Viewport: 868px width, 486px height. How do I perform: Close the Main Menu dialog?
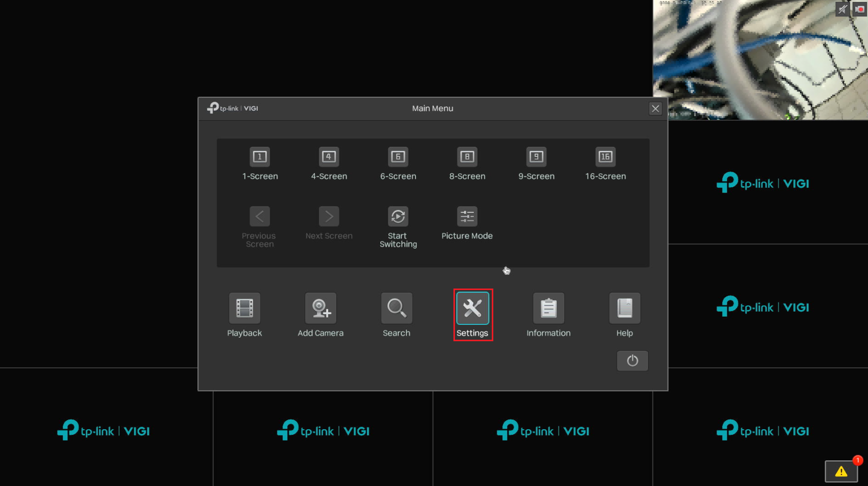click(x=655, y=109)
